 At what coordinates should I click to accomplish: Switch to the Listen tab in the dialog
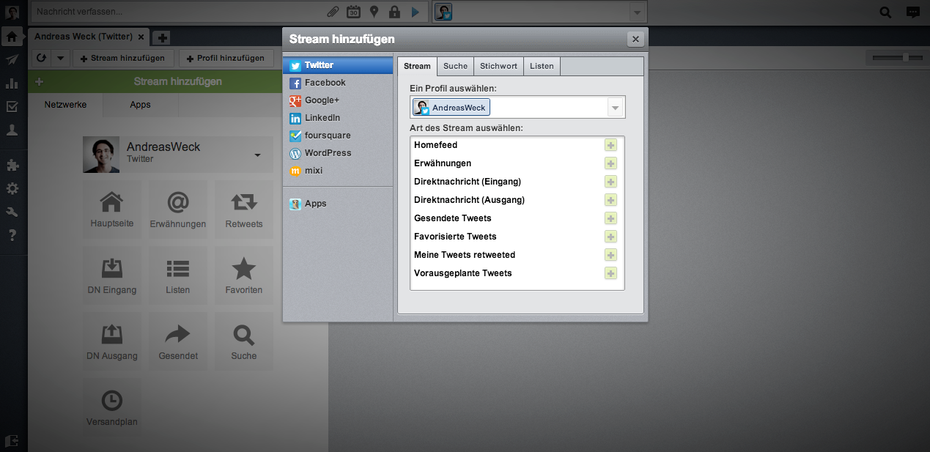[542, 66]
